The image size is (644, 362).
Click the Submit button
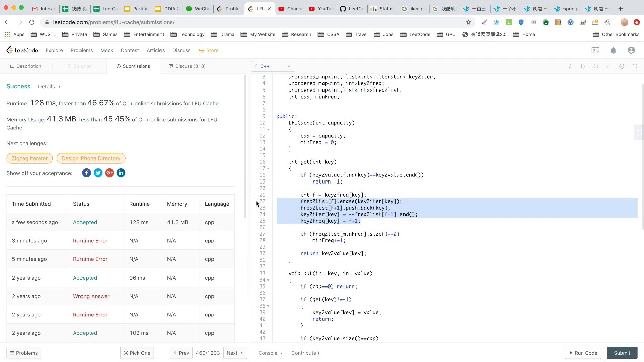point(622,353)
